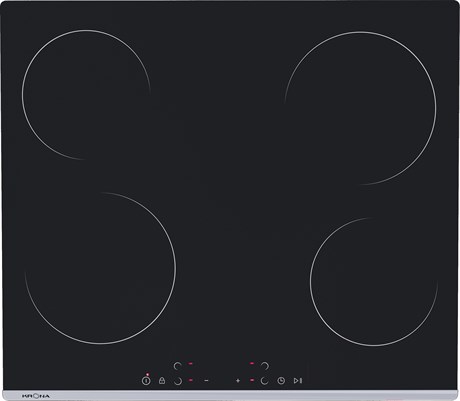Viewport: 460px width, 401px height.
Task: Touch the front-right cooking zone ring
Action: tap(374, 282)
